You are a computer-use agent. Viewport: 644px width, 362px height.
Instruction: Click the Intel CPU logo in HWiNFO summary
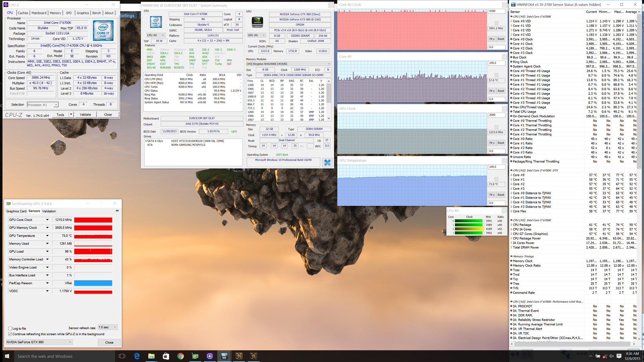click(156, 22)
